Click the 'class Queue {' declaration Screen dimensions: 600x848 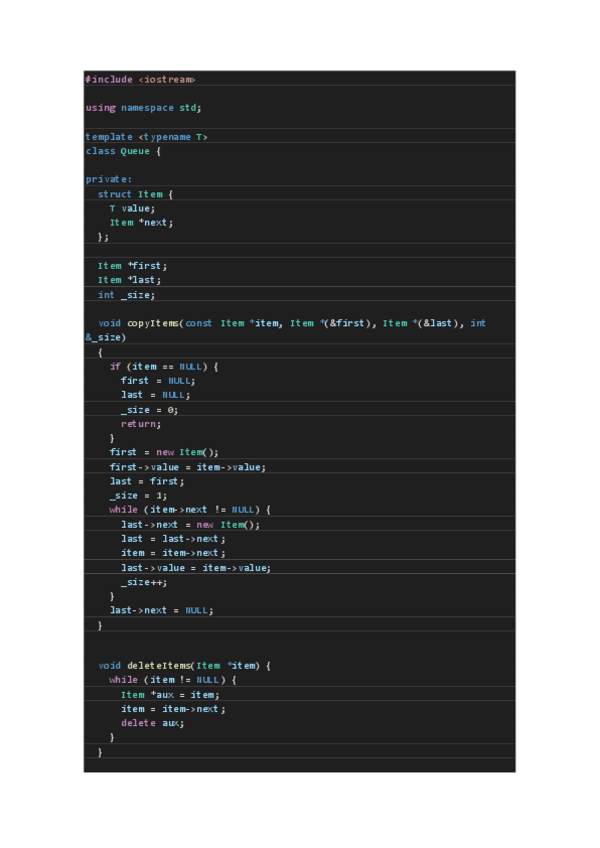pyautogui.click(x=123, y=151)
